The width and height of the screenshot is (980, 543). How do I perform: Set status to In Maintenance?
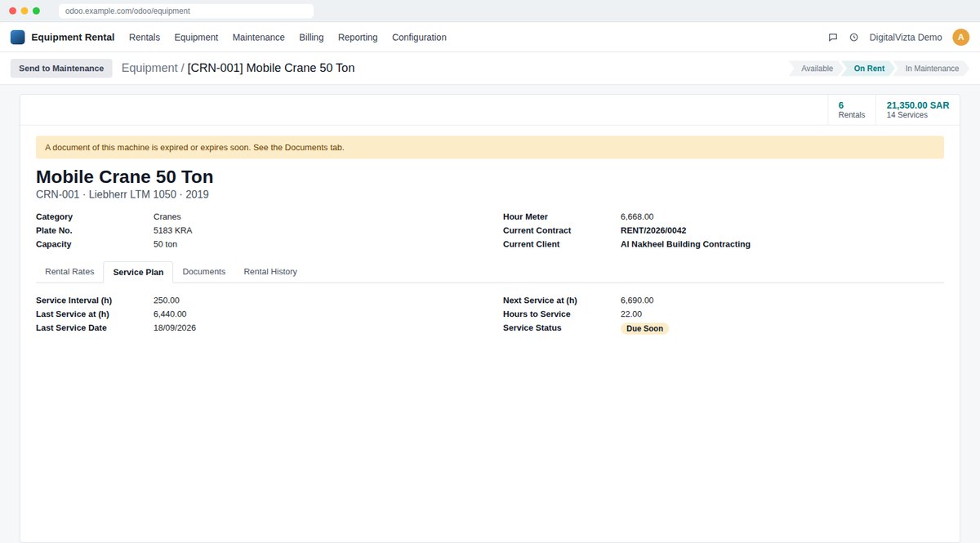click(932, 69)
